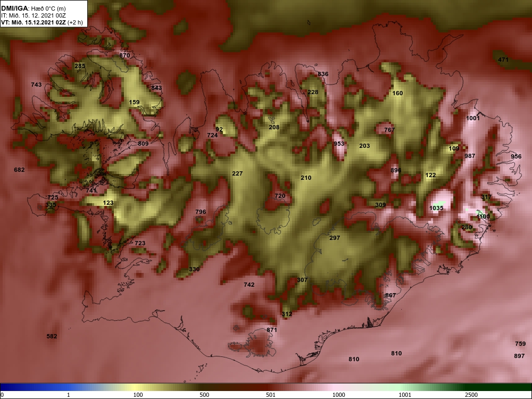This screenshot has width=532, height=399.
Task: Click the map value 867
Action: tap(390, 295)
